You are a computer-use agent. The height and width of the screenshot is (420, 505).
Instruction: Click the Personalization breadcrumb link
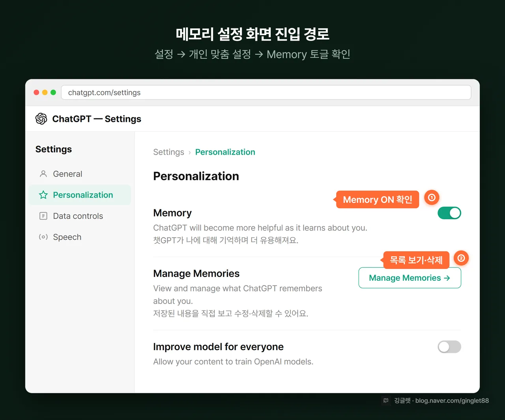[x=225, y=152]
